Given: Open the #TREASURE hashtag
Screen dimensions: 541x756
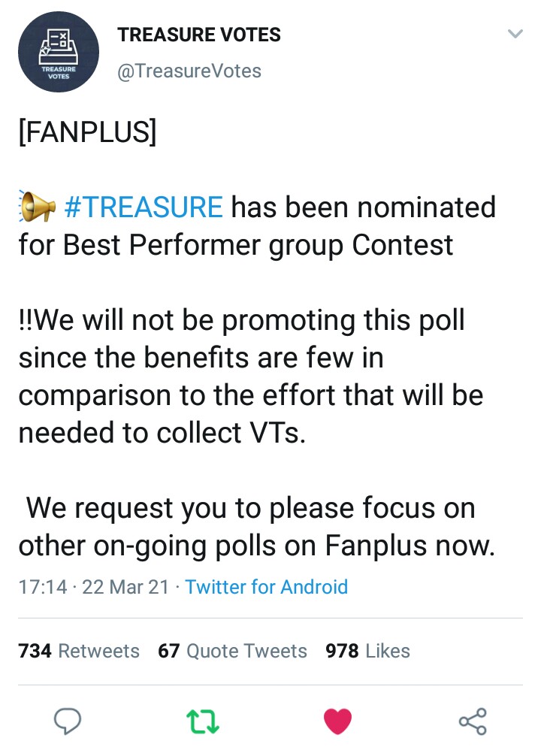Looking at the screenshot, I should click(144, 207).
